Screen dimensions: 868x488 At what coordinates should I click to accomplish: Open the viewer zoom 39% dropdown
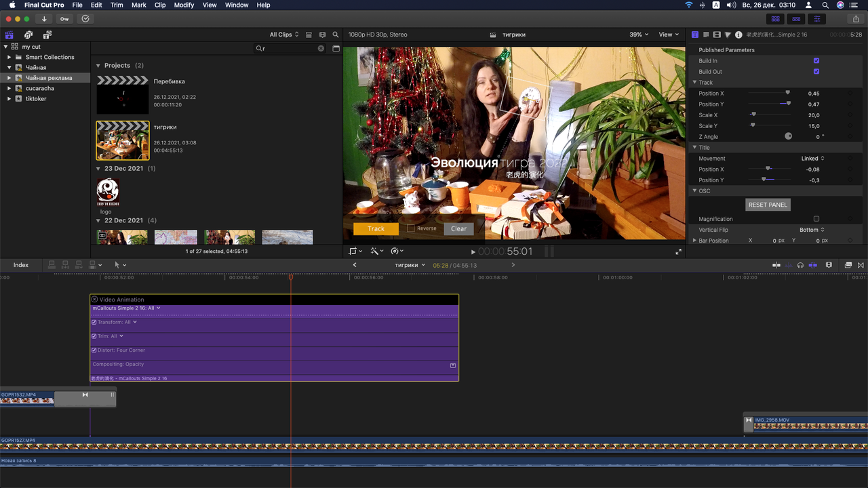tap(639, 35)
